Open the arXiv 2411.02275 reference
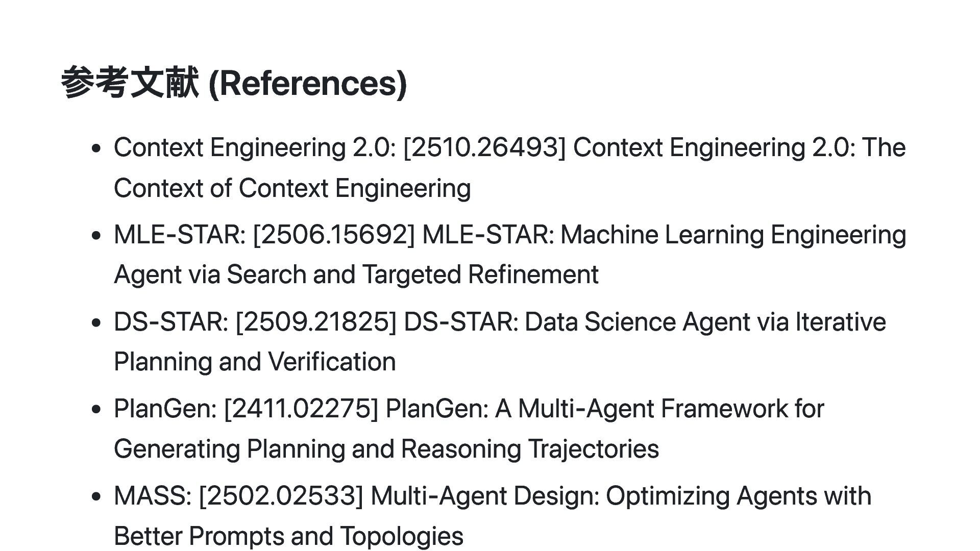The image size is (980, 551). point(301,409)
